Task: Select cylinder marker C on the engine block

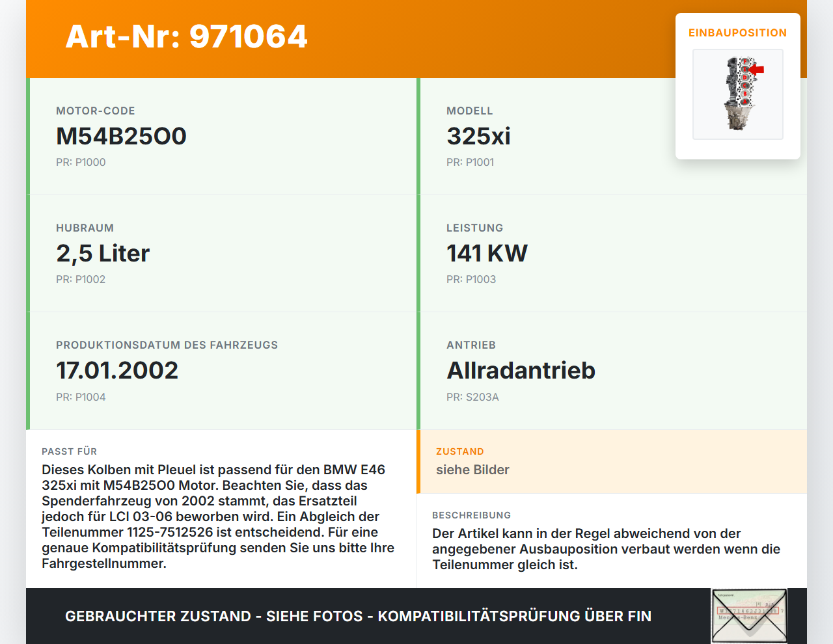Action: (x=744, y=85)
